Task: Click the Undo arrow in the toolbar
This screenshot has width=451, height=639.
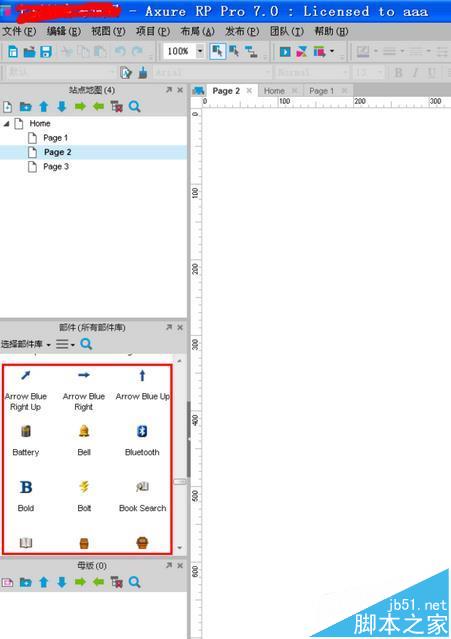Action: coord(120,51)
